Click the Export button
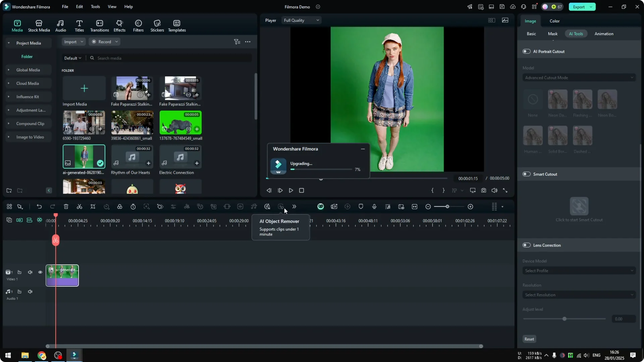The width and height of the screenshot is (644, 362). pyautogui.click(x=579, y=7)
